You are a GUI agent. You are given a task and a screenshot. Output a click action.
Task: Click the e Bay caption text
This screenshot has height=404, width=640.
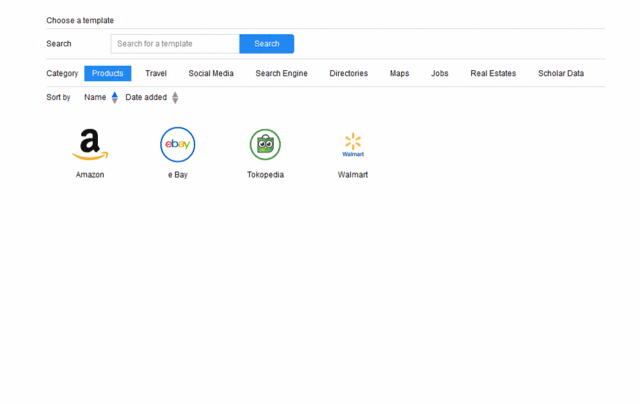tap(178, 175)
